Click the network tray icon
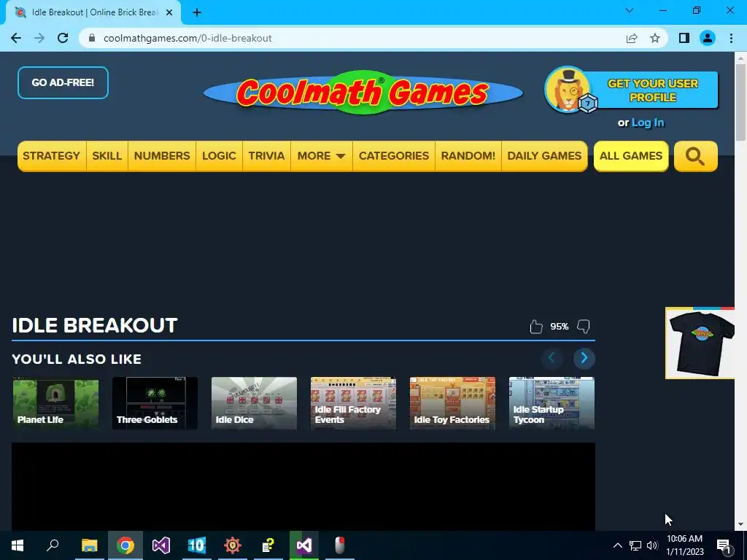This screenshot has width=747, height=560. 635,545
